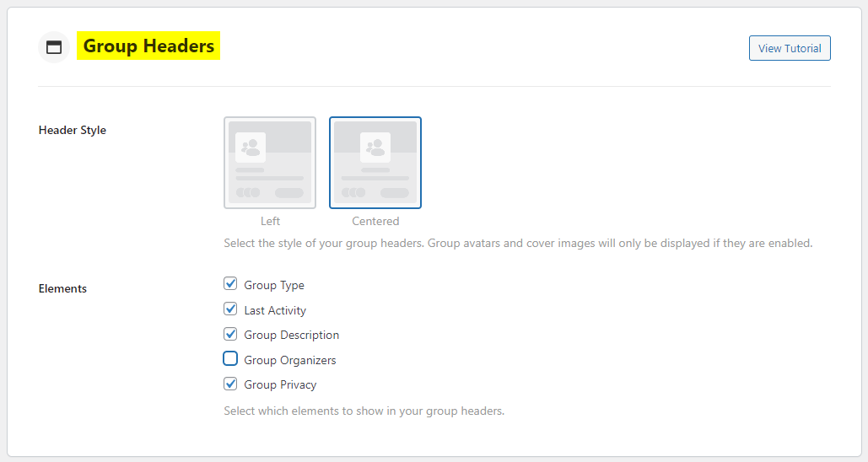
Task: Click the Elements setting label
Action: tap(62, 288)
